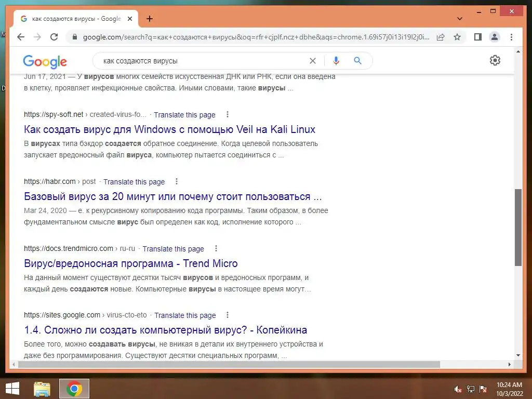Go to Google homepage via logo
The height and width of the screenshot is (399, 532).
click(x=45, y=62)
